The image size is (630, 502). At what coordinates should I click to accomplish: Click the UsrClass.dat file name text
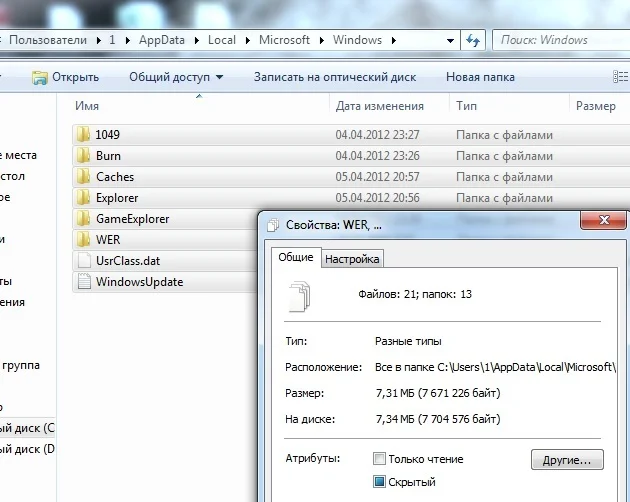pos(128,261)
